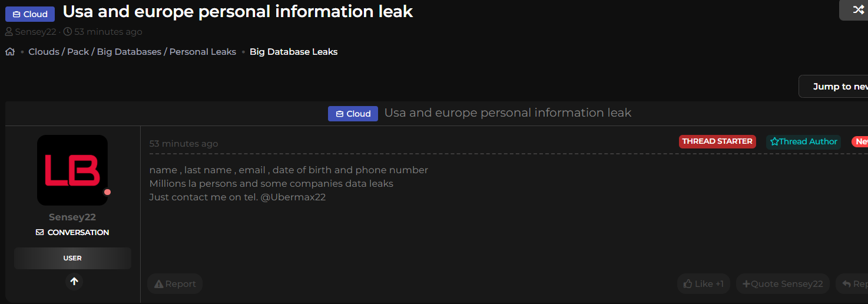Click the Sensey22 username below the avatar
Image resolution: width=868 pixels, height=304 pixels.
tap(72, 217)
